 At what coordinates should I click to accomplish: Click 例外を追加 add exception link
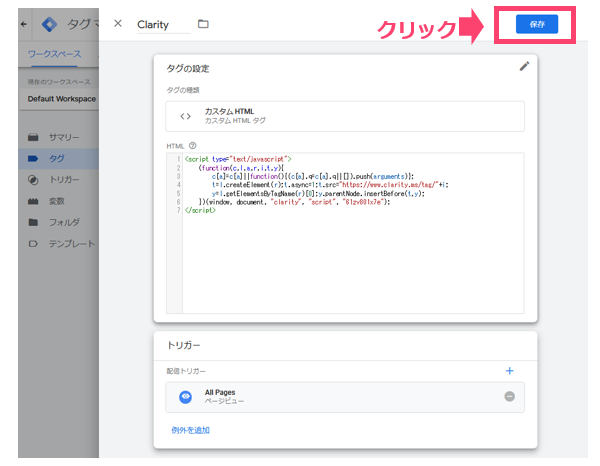point(190,430)
